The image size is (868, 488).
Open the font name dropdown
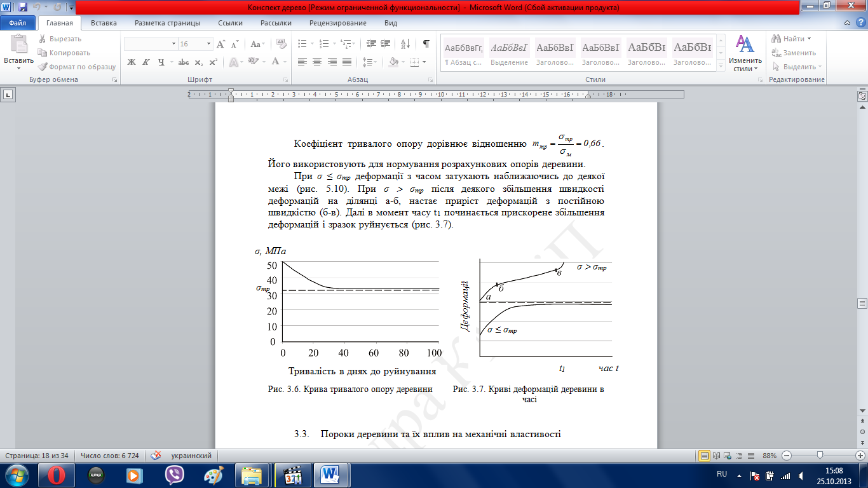click(x=173, y=44)
